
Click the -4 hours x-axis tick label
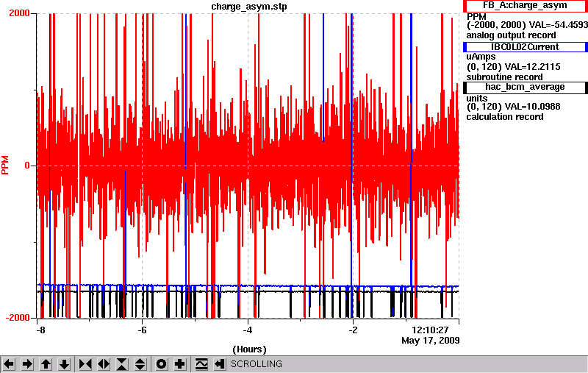point(247,330)
